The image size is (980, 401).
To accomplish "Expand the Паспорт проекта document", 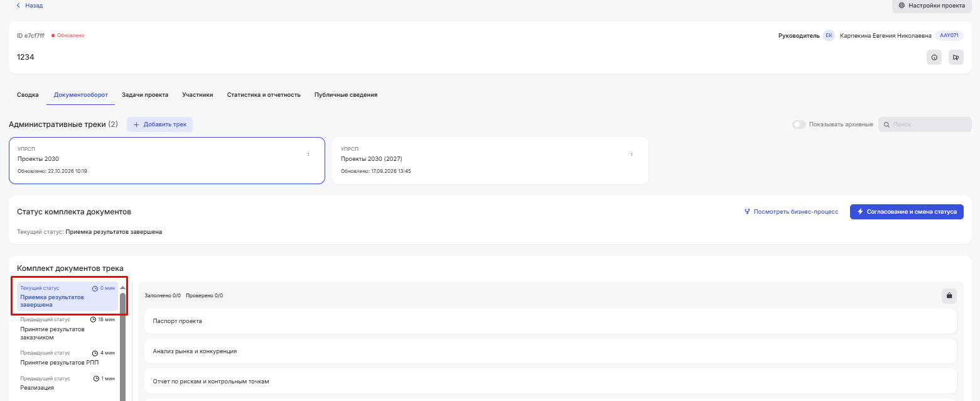I will pyautogui.click(x=551, y=321).
